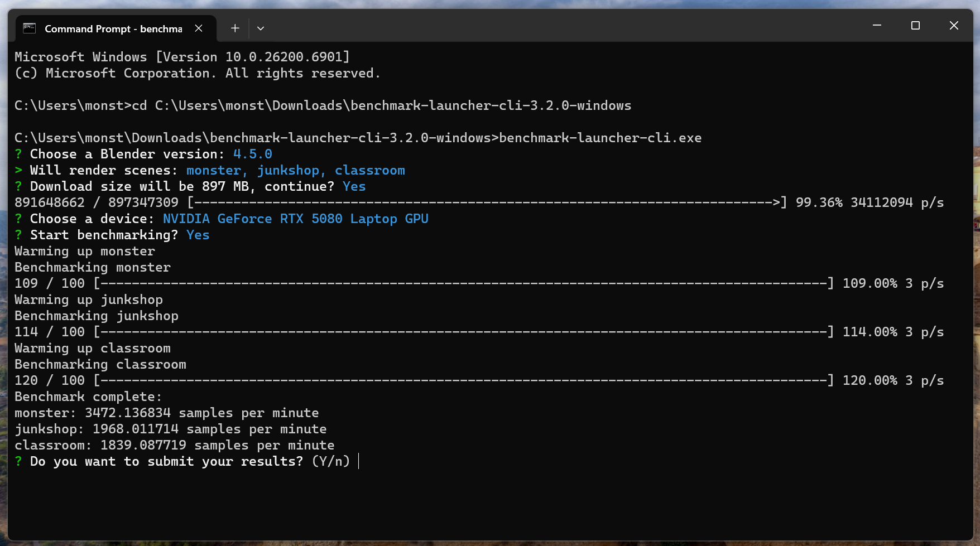Open a new terminal tab
The width and height of the screenshot is (980, 546).
point(235,28)
